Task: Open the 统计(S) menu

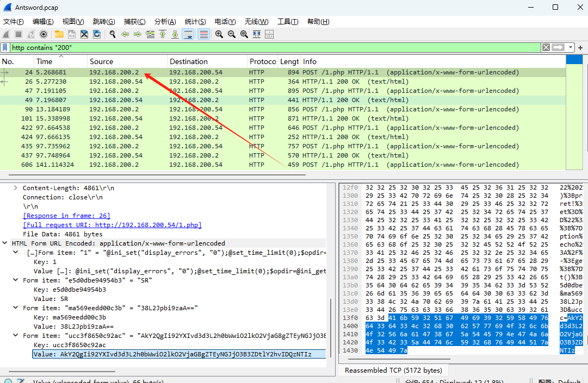Action: (195, 22)
